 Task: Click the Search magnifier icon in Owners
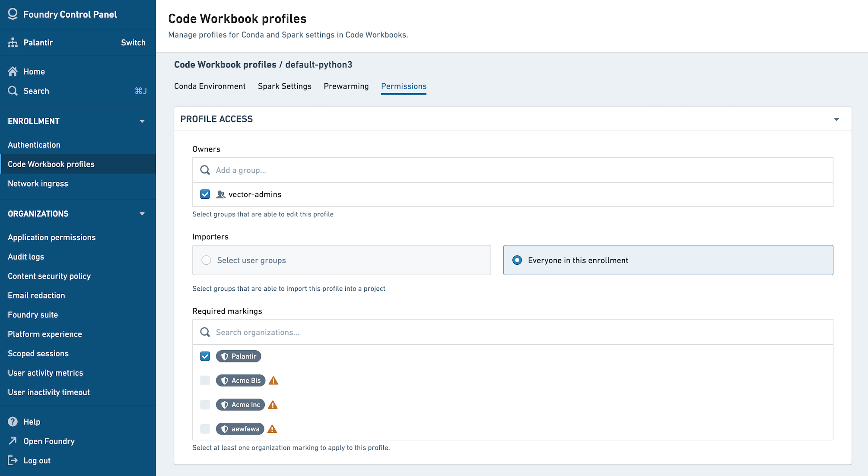click(x=205, y=170)
